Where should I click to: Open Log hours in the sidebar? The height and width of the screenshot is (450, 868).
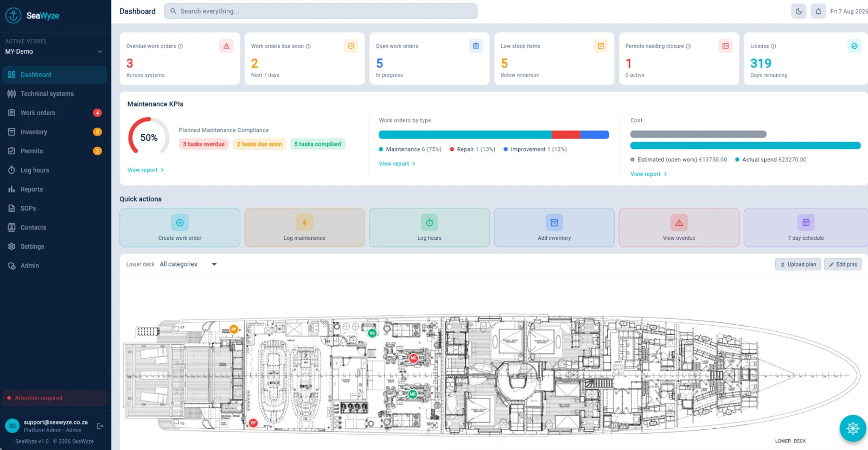point(54,170)
